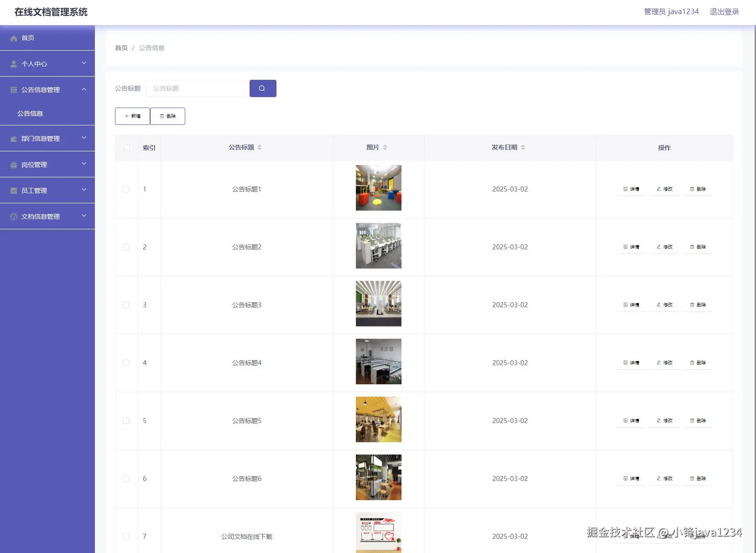756x553 pixels.
Task: Collapse the 公告信息管理 chevron
Action: pos(84,89)
